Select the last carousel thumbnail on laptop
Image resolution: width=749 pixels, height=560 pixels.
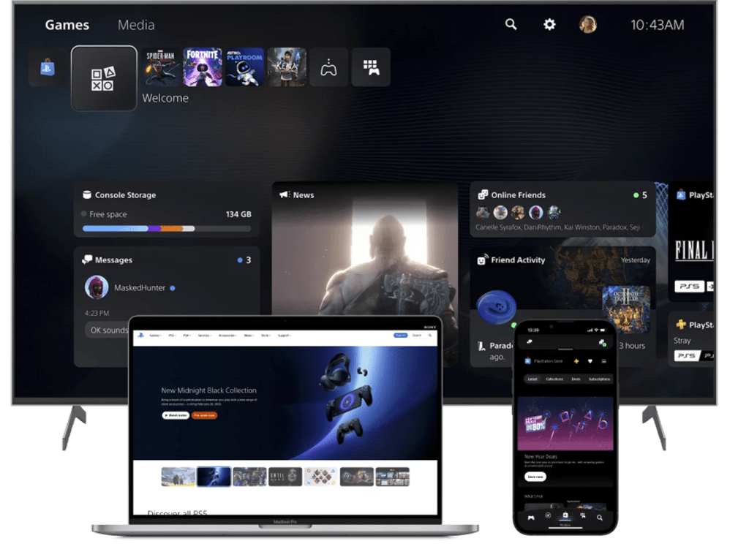tap(393, 477)
